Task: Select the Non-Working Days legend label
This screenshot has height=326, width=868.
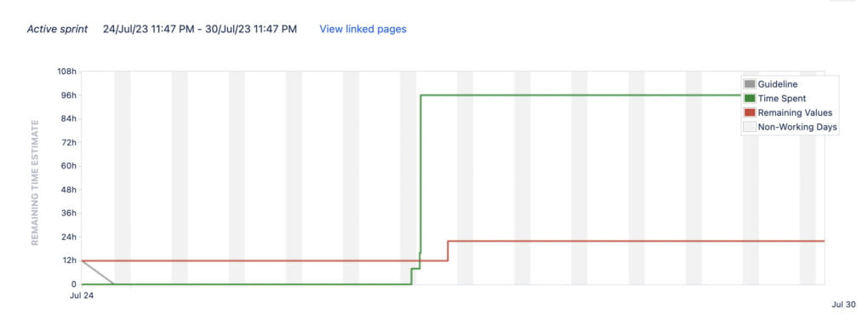Action: click(797, 127)
